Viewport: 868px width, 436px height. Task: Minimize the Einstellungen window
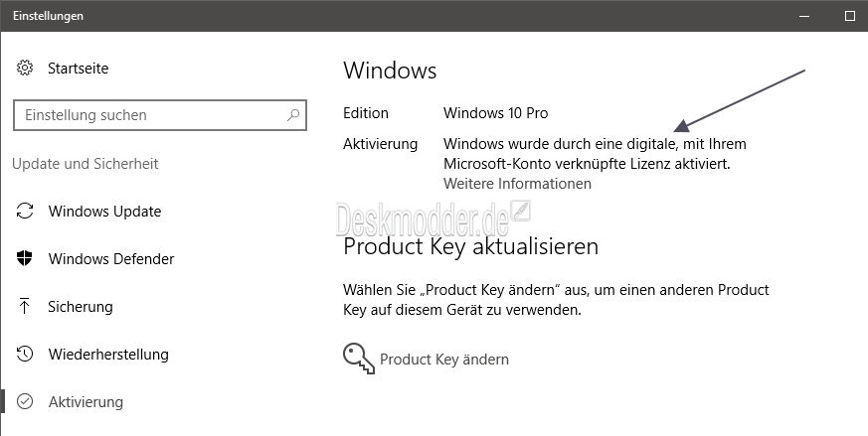coord(805,16)
